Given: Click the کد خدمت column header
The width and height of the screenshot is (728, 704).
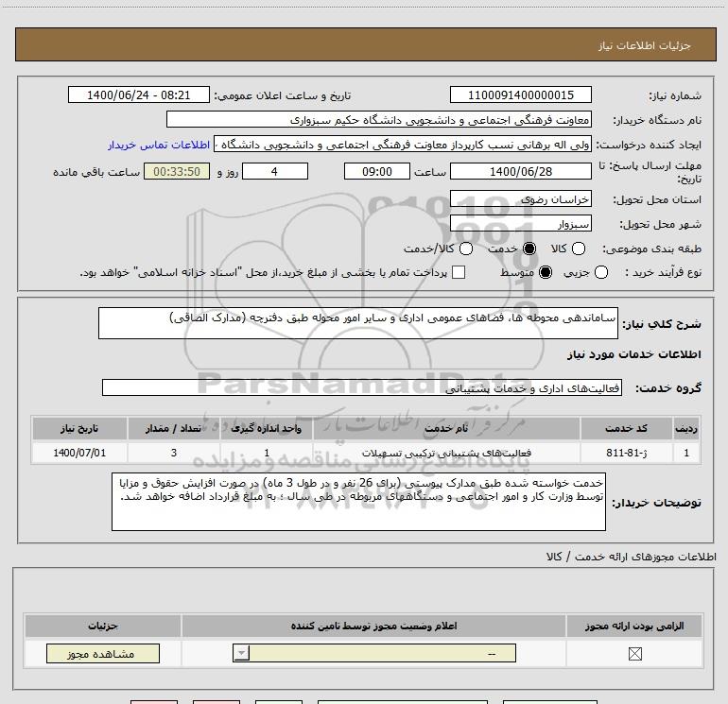Looking at the screenshot, I should [626, 428].
